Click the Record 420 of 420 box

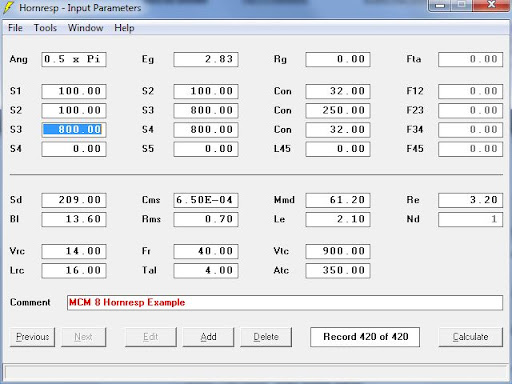(365, 337)
